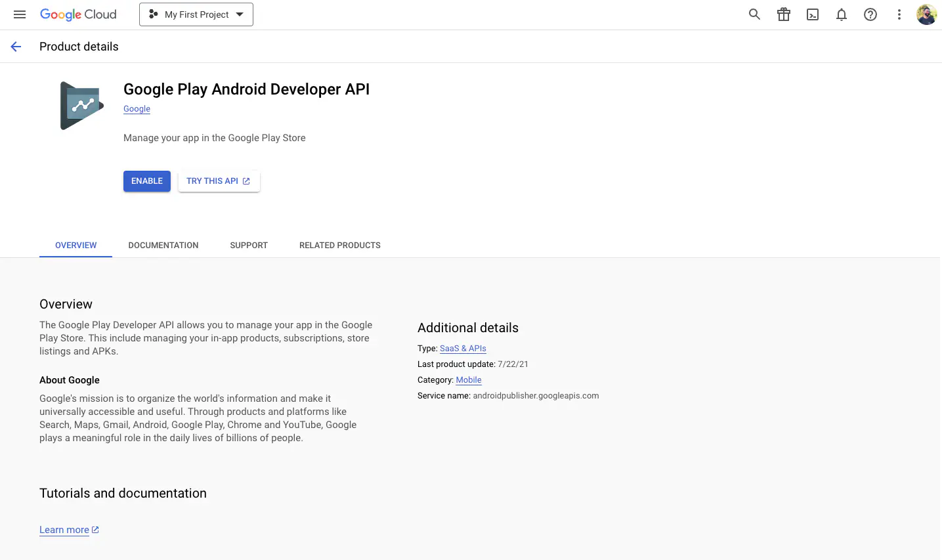The image size is (942, 560).
Task: Click the service name androidpublisher.googleapis.com
Action: (536, 396)
